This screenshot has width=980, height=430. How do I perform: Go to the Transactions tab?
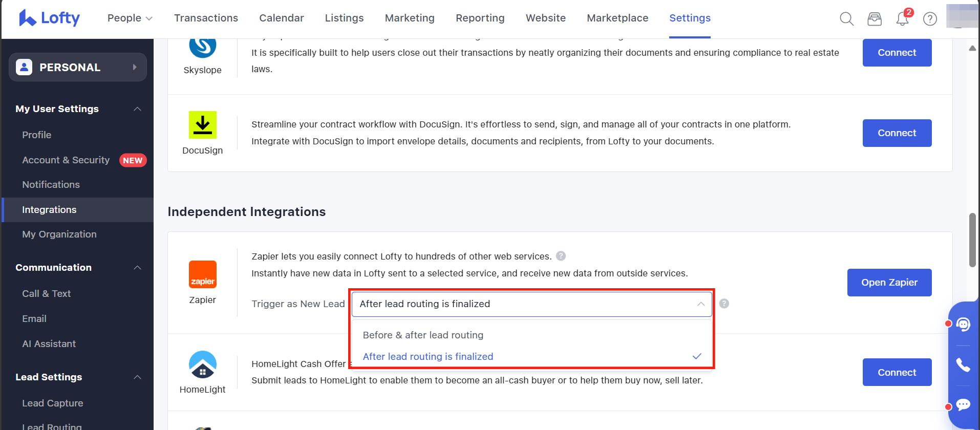206,18
